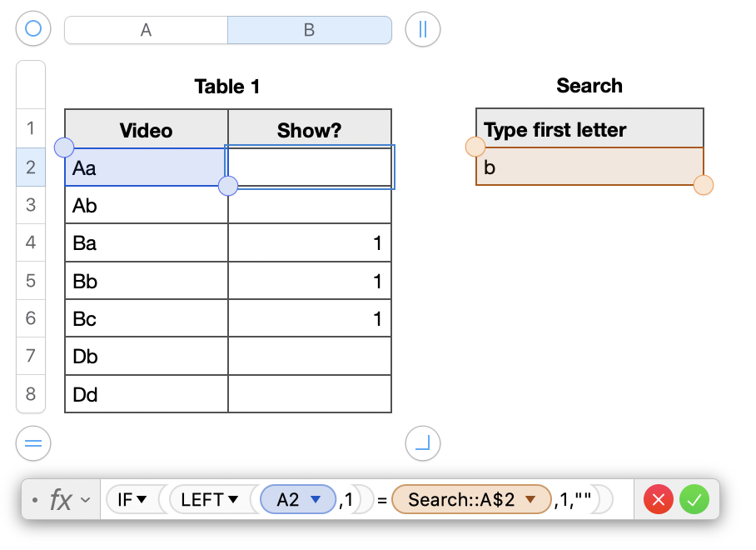
Task: Click the red cancel formula button
Action: [659, 500]
